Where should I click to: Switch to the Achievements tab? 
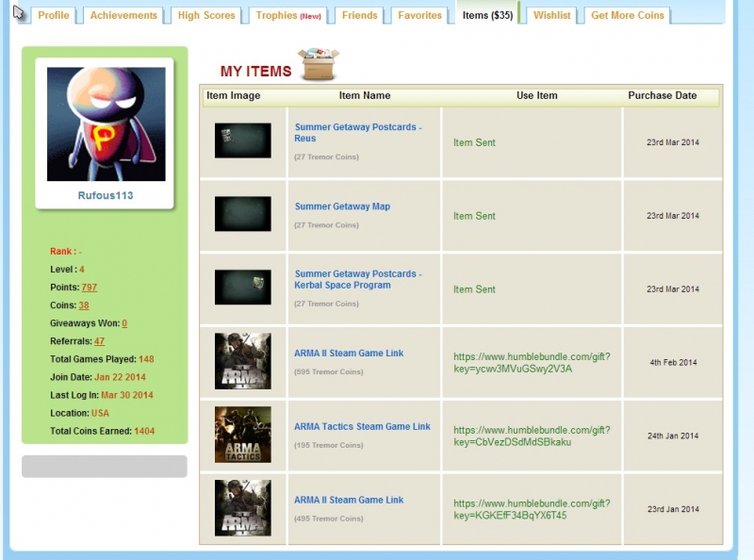click(123, 15)
